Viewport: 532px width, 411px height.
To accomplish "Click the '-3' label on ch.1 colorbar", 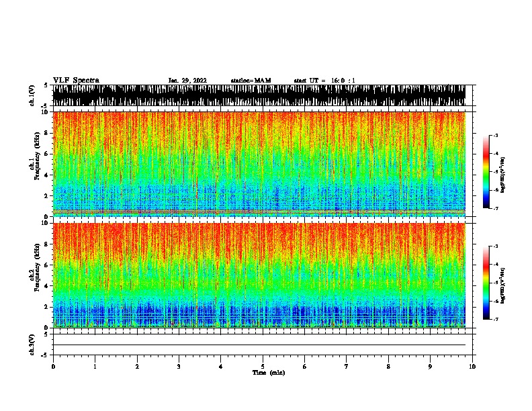I will 496,136.
